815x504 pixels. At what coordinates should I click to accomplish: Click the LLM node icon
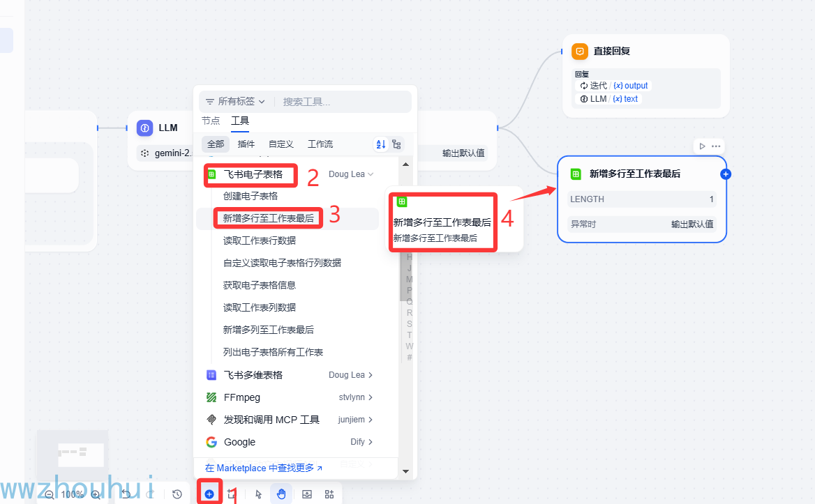(x=145, y=128)
